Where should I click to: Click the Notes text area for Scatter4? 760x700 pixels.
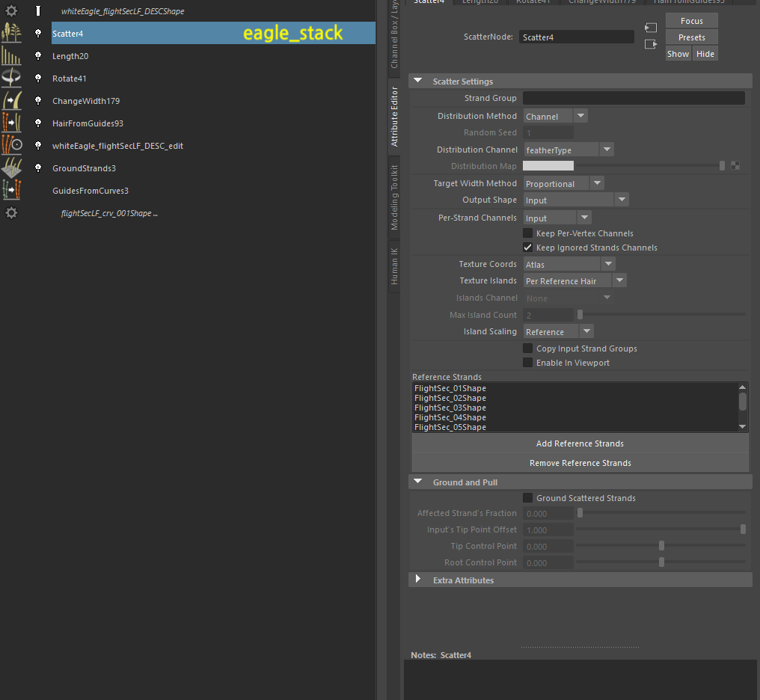pos(580,680)
